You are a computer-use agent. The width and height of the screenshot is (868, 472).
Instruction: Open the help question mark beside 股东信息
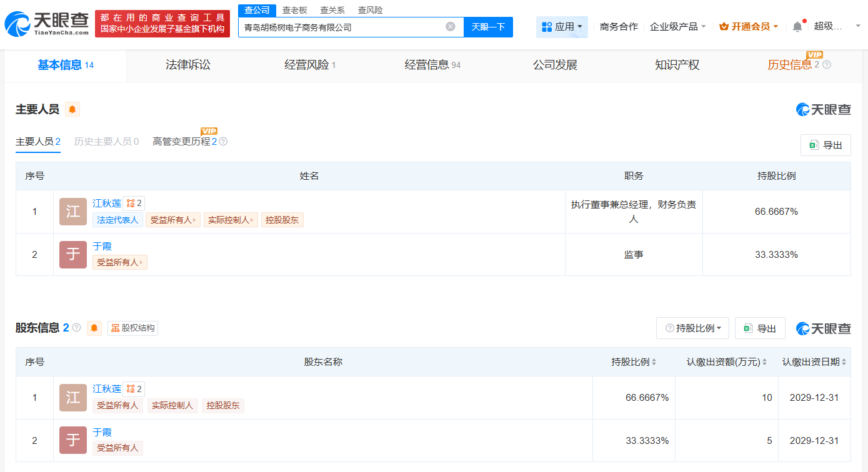coord(76,327)
